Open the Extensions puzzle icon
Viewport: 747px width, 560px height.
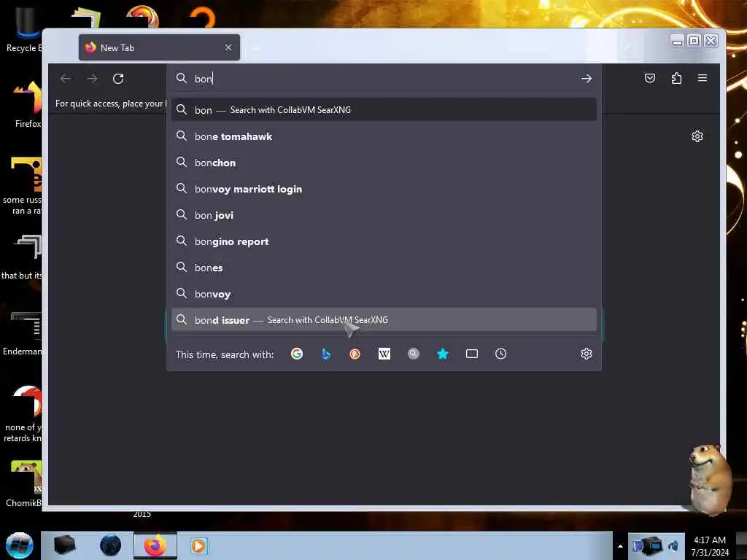pyautogui.click(x=676, y=78)
